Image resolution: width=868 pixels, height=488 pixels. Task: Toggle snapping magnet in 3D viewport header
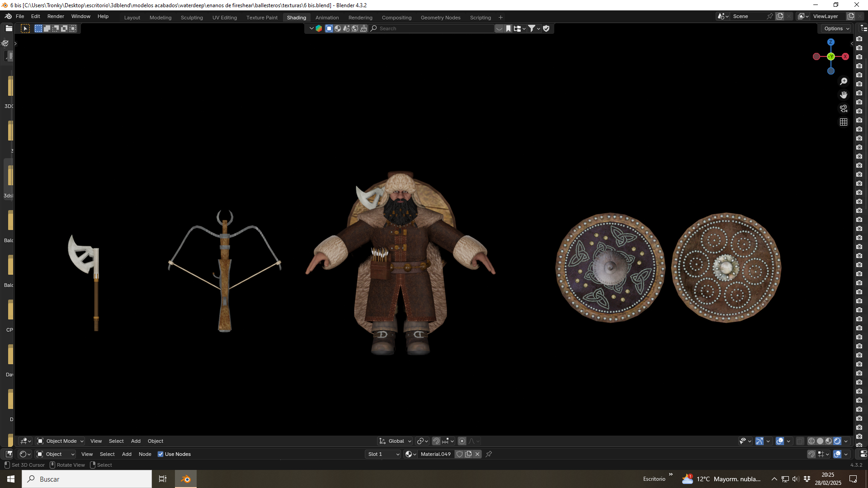click(x=436, y=441)
